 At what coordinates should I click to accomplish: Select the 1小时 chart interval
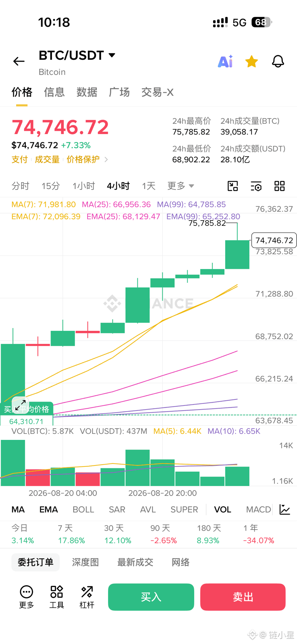84,186
